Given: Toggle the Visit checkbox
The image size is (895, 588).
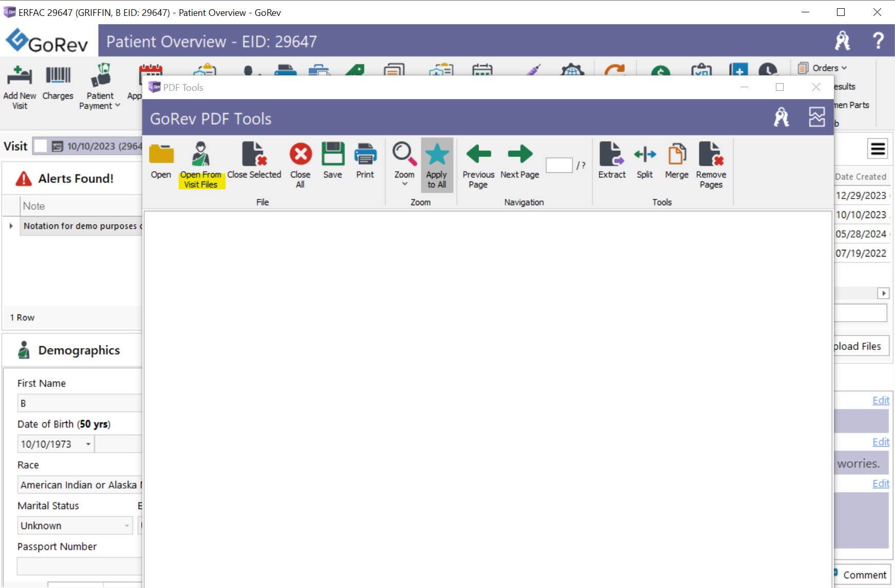Looking at the screenshot, I should click(41, 146).
